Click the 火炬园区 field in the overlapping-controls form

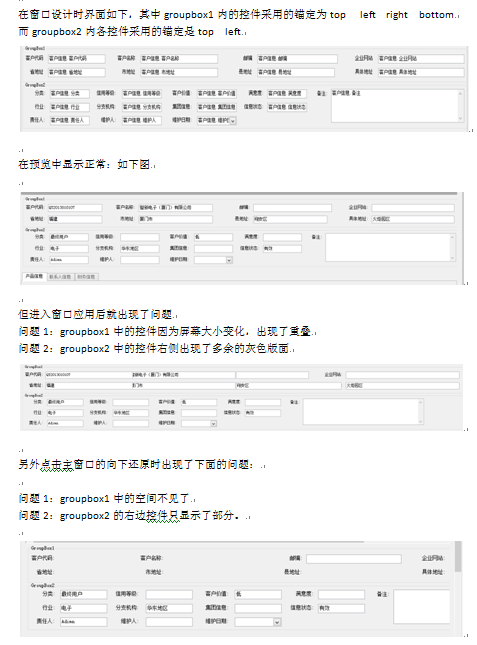pos(403,386)
